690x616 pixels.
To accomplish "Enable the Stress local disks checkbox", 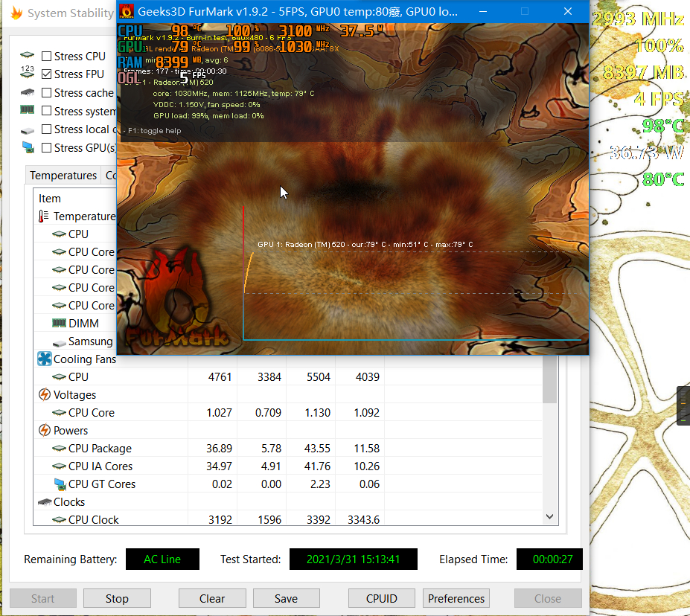I will (46, 129).
